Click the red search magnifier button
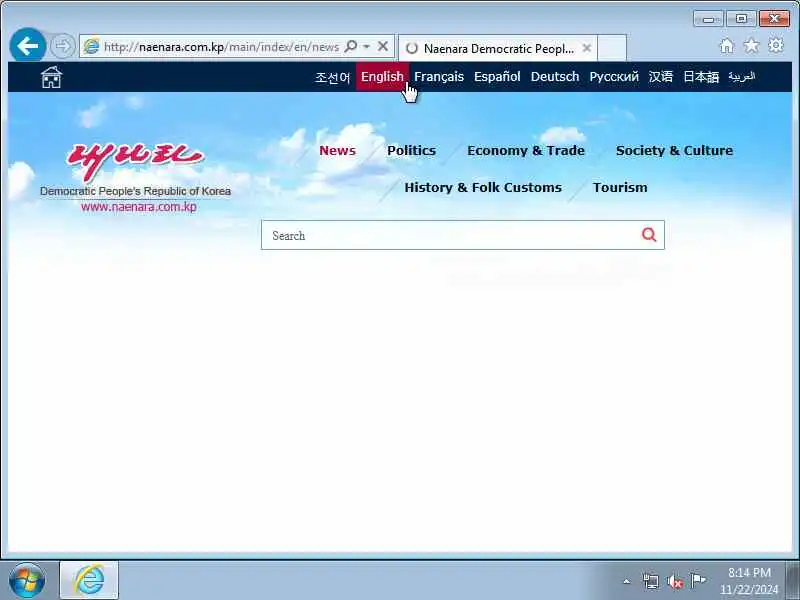The height and width of the screenshot is (600, 800). (649, 235)
